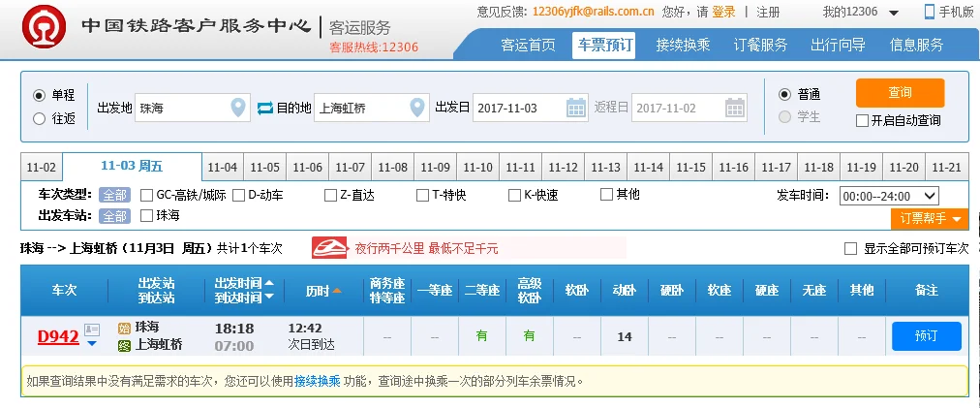The width and height of the screenshot is (980, 408).
Task: Click terminal station badge beside 上海虹桥
Action: click(x=124, y=345)
